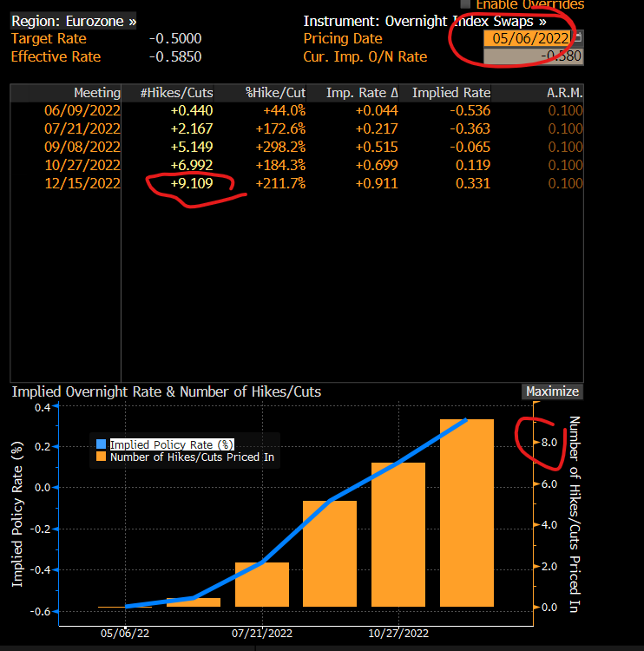
Task: Select the +2.167 hikes value
Action: pos(192,128)
